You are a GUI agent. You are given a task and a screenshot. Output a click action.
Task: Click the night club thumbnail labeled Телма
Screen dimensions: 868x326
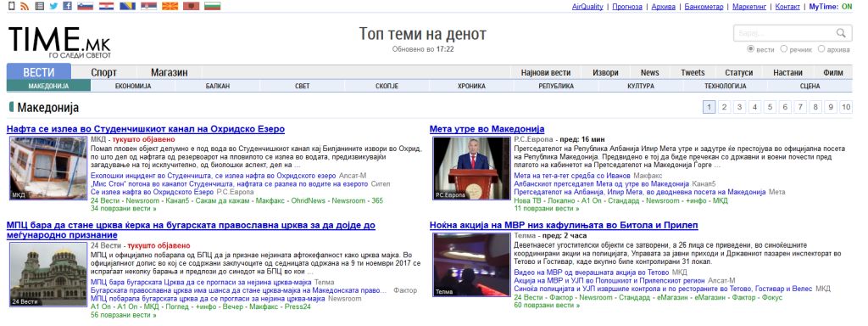pyautogui.click(x=471, y=265)
